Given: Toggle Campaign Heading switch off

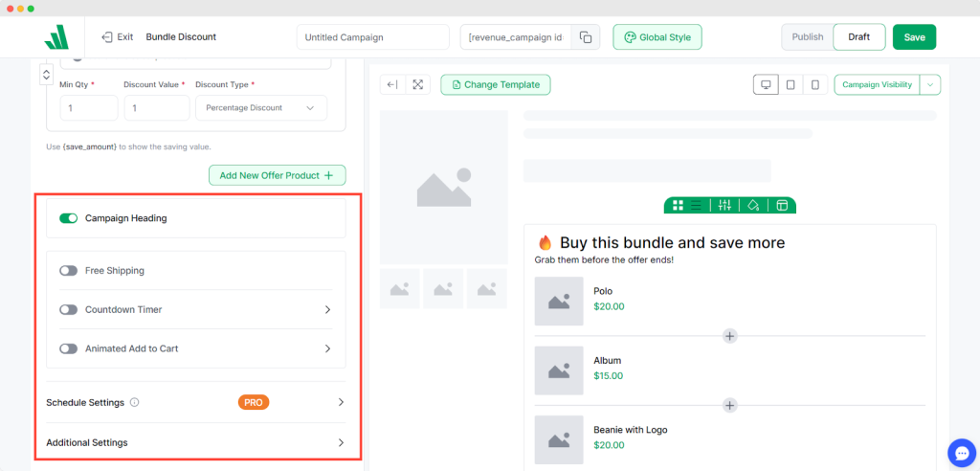Looking at the screenshot, I should (x=68, y=218).
